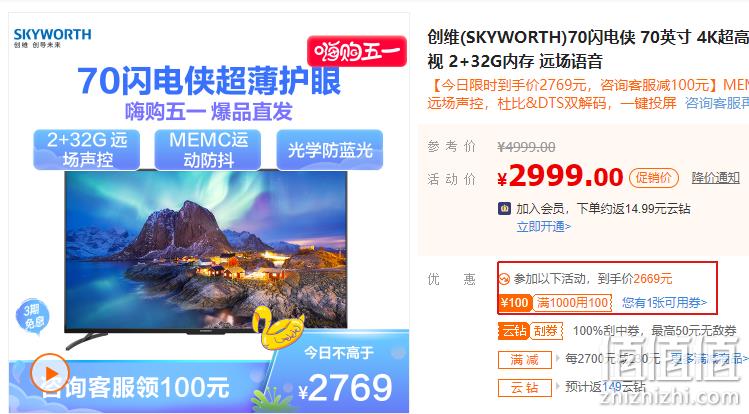
Task: Click the SKYWORTH brand logo
Action: point(53,38)
